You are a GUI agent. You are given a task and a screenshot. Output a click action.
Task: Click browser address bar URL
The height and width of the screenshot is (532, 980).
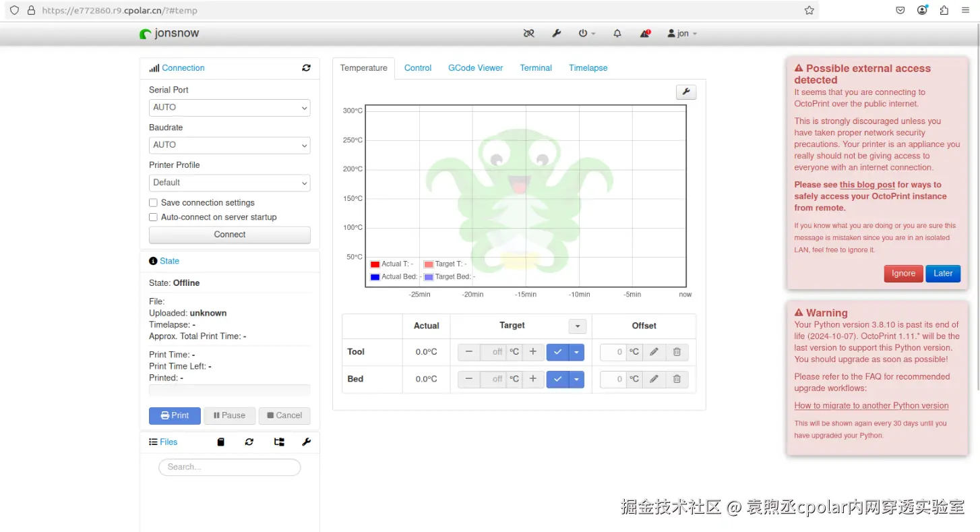119,10
